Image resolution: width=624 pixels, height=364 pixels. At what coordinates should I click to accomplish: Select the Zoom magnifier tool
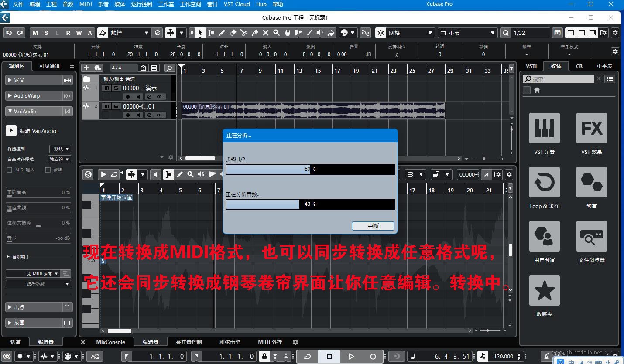tap(276, 33)
